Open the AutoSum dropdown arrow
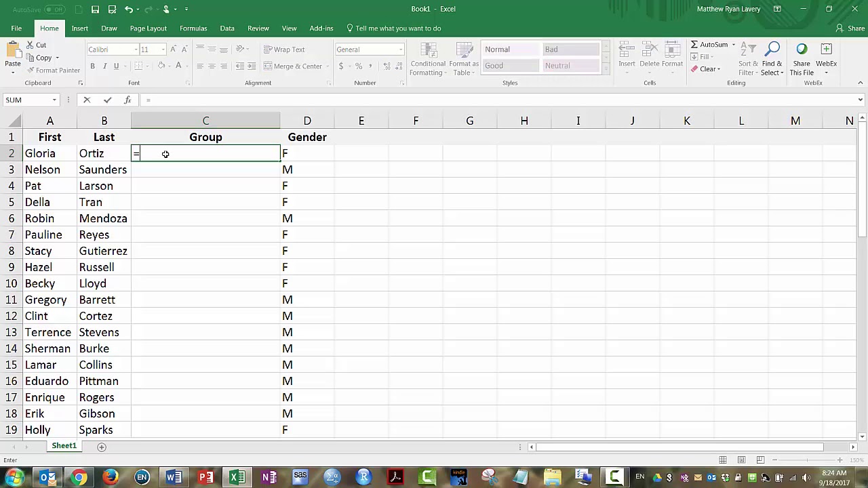This screenshot has height=488, width=868. click(x=733, y=45)
